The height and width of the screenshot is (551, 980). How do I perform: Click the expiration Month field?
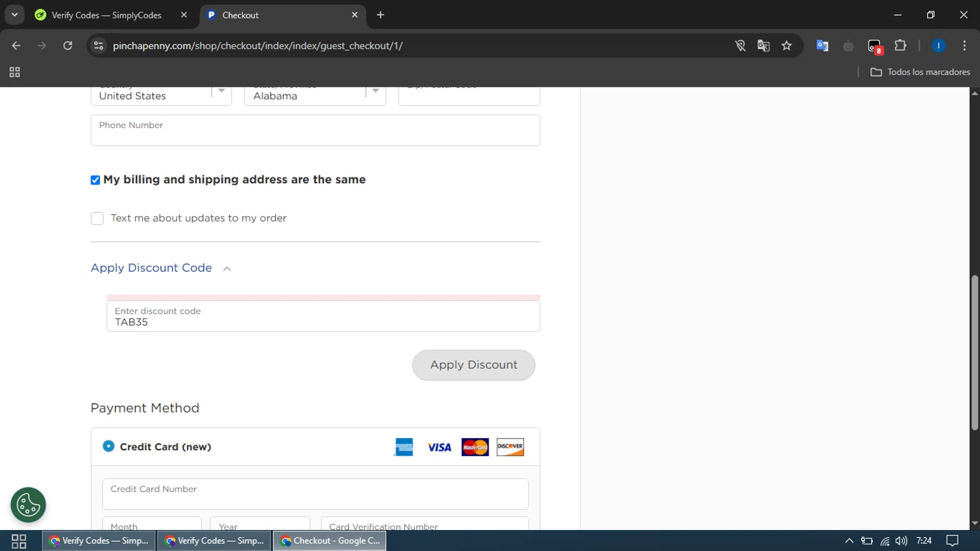(152, 524)
